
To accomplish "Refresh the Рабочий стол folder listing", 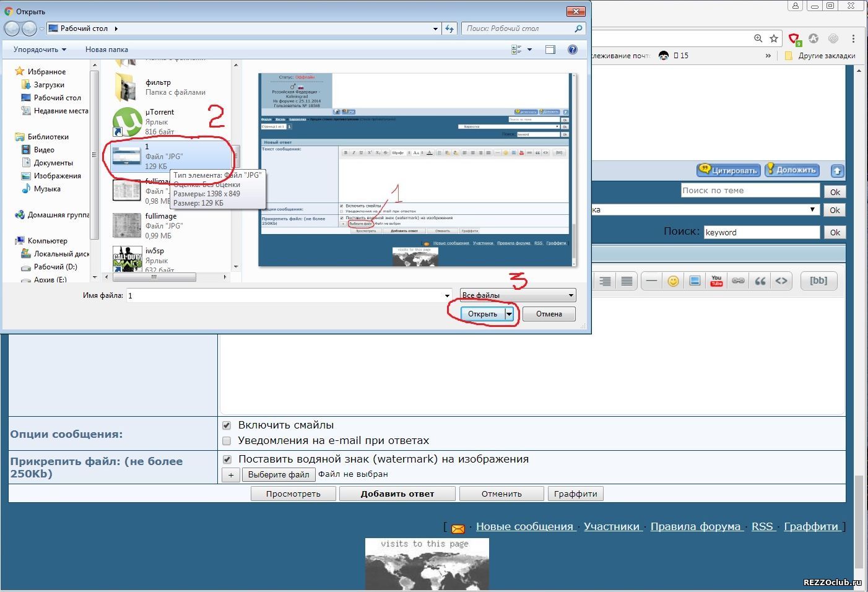I will (449, 28).
